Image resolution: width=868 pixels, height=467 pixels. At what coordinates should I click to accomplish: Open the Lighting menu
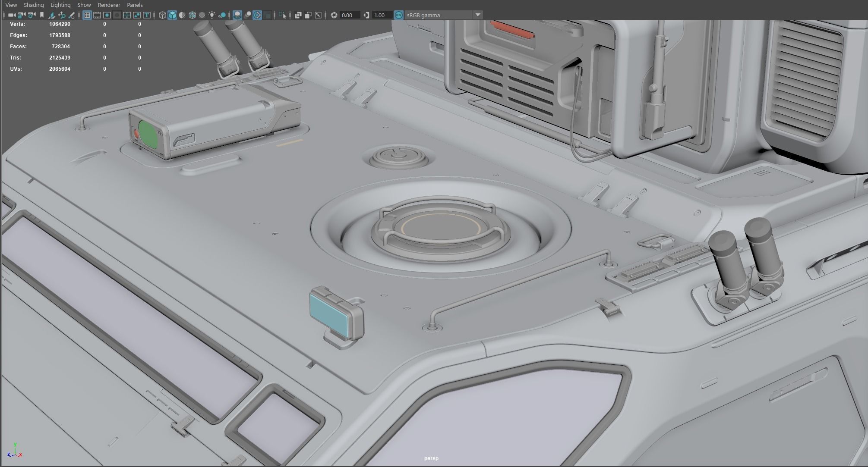[60, 5]
